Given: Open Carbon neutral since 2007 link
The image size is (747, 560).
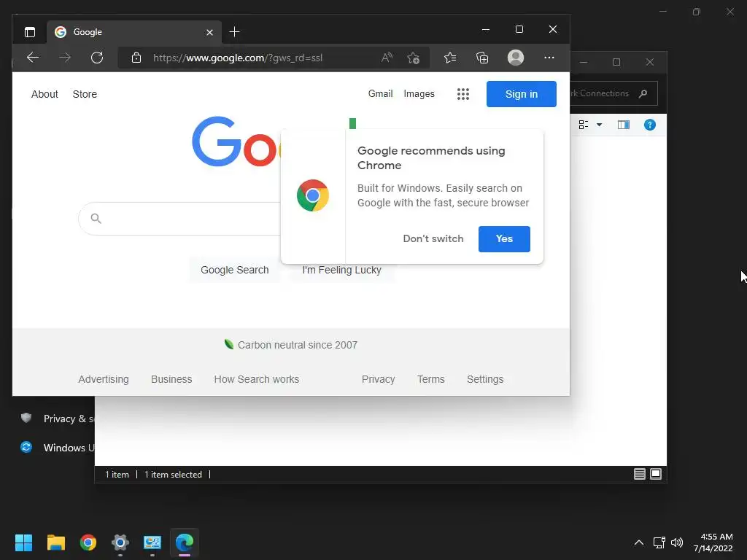Looking at the screenshot, I should pyautogui.click(x=298, y=345).
